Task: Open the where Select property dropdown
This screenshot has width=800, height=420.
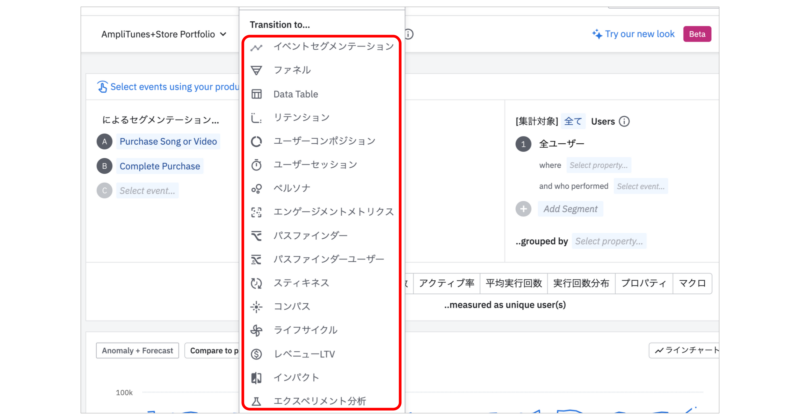Action: tap(598, 165)
